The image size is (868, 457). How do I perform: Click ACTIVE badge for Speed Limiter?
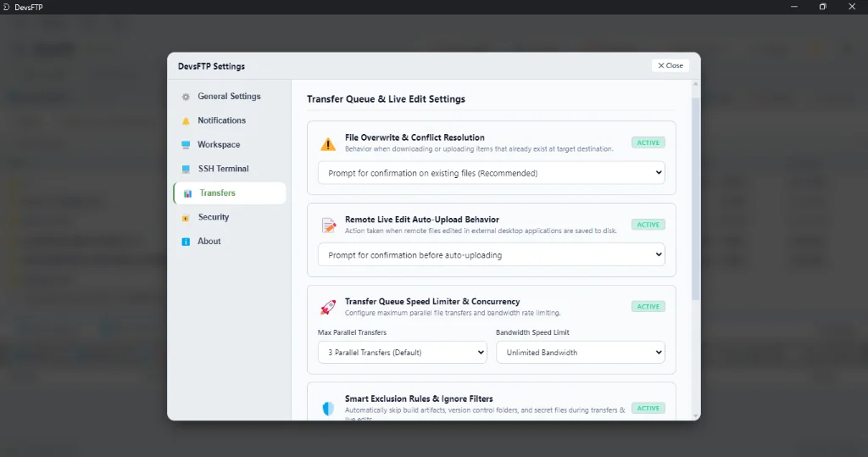coord(648,306)
